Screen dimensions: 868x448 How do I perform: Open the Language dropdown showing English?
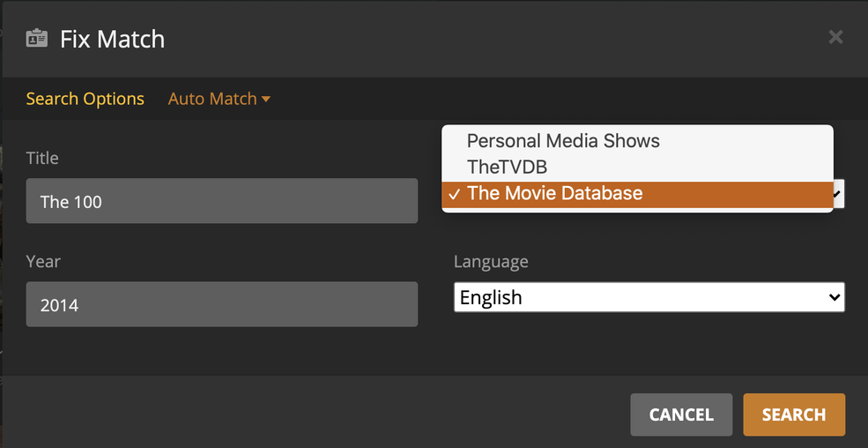(649, 297)
